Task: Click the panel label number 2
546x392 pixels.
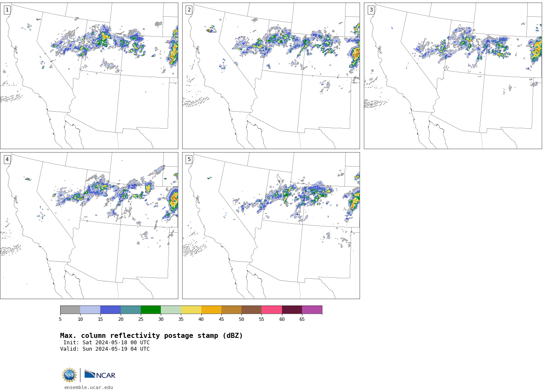Action: click(189, 10)
